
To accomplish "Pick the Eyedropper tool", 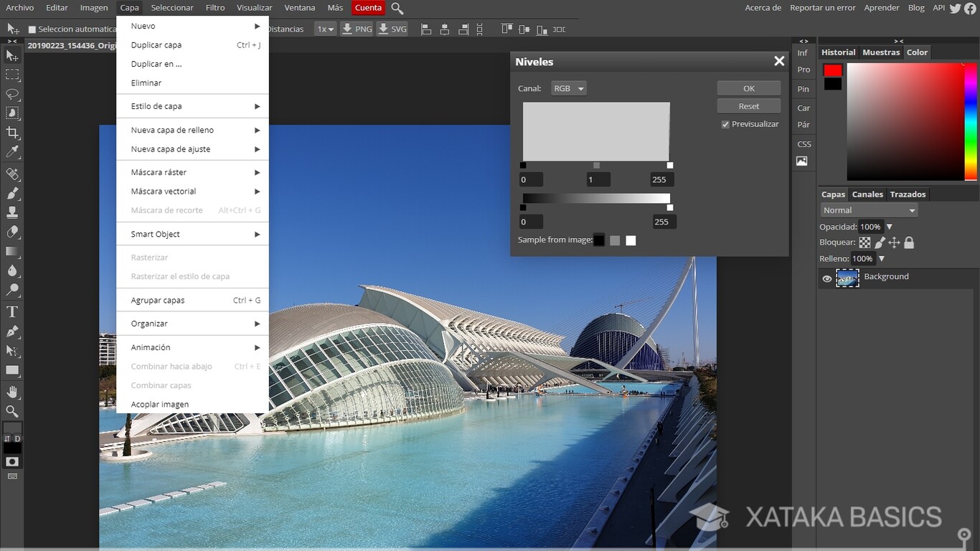I will click(10, 152).
